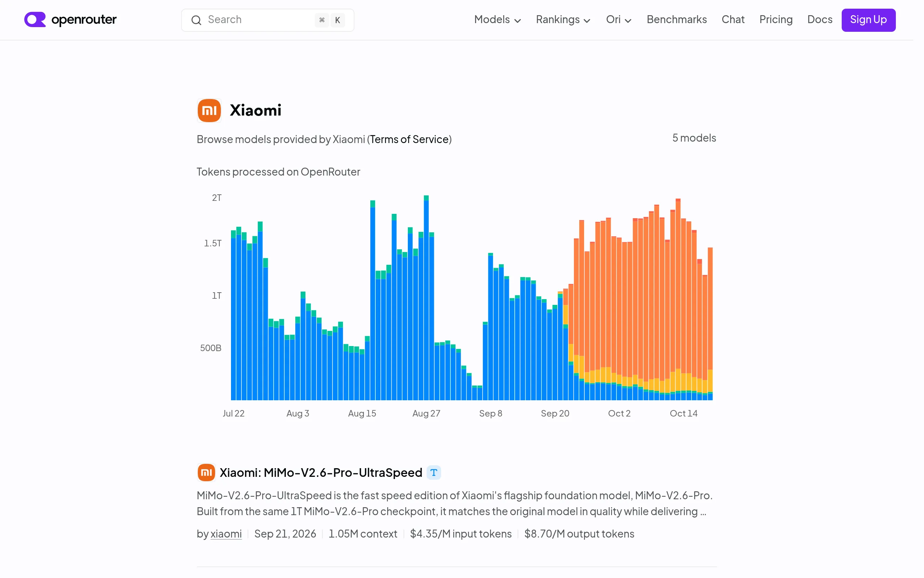Expand the Models dropdown menu
The width and height of the screenshot is (924, 578).
(x=497, y=20)
